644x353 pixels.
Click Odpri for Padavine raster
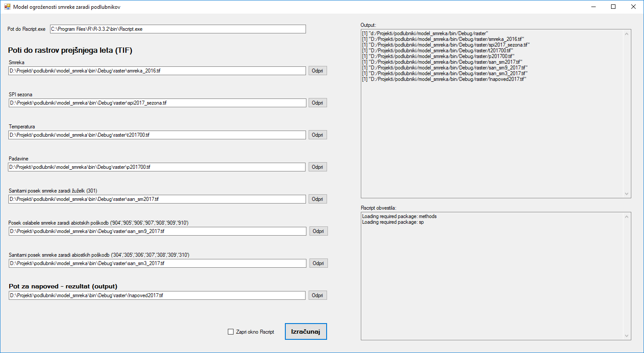click(x=317, y=167)
